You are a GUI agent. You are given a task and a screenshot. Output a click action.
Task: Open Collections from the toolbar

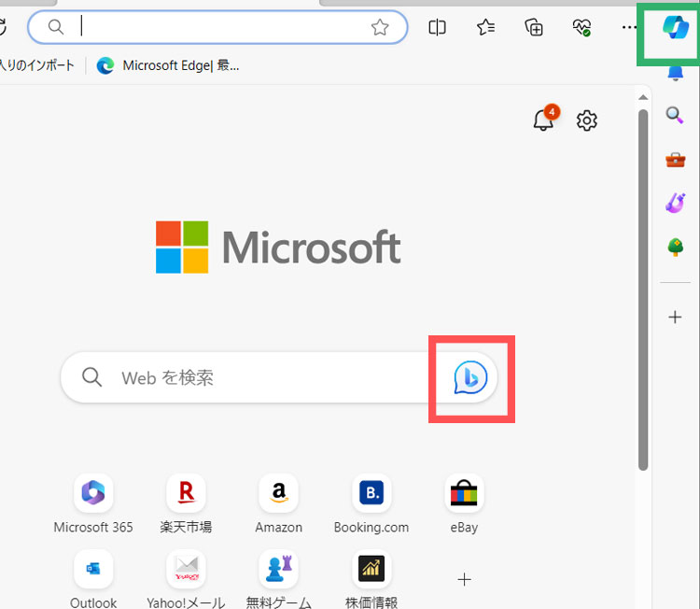[x=534, y=28]
